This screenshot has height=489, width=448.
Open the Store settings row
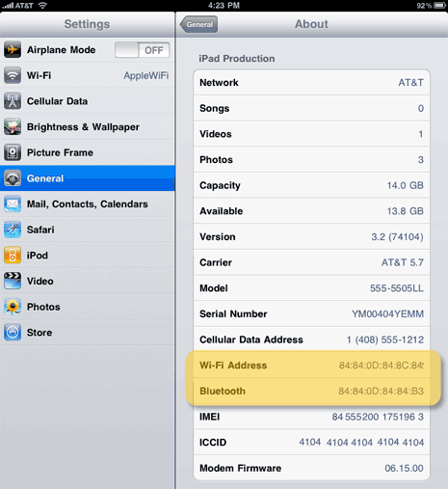(88, 333)
